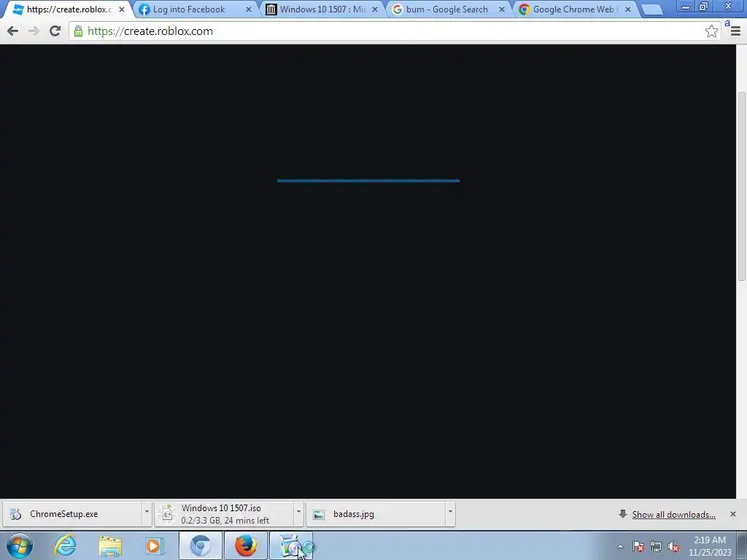Open Windows Explorer folder from taskbar
Screen dimensions: 747x560
coord(110,545)
